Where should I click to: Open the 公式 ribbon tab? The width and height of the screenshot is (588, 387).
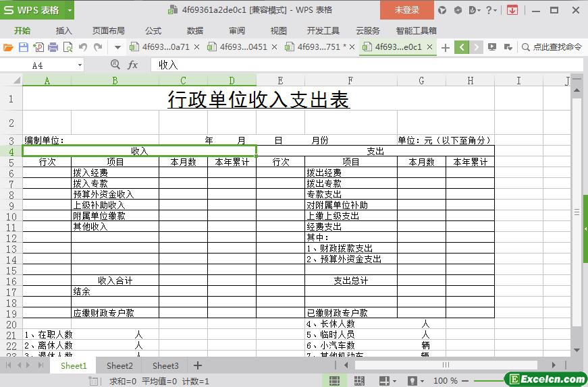coord(153,31)
